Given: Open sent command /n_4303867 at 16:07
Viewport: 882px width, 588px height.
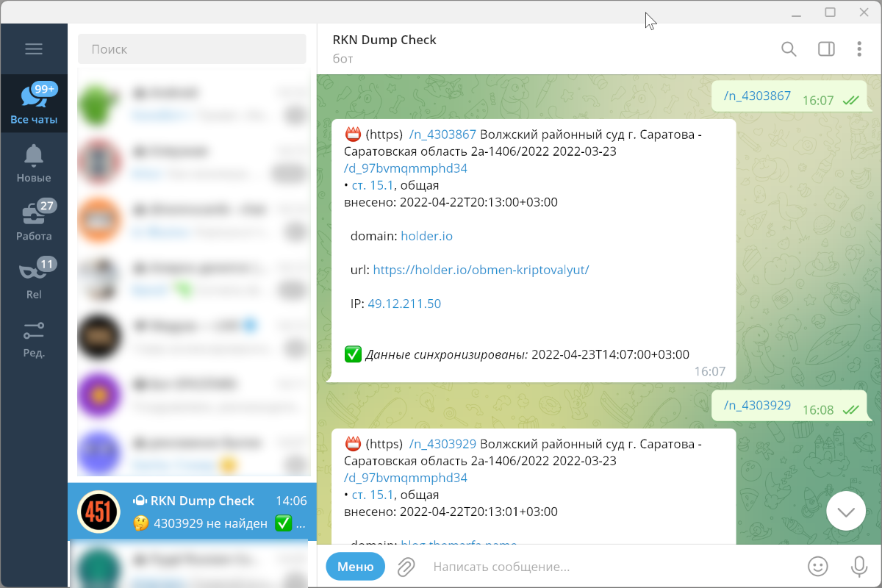Looking at the screenshot, I should 757,96.
